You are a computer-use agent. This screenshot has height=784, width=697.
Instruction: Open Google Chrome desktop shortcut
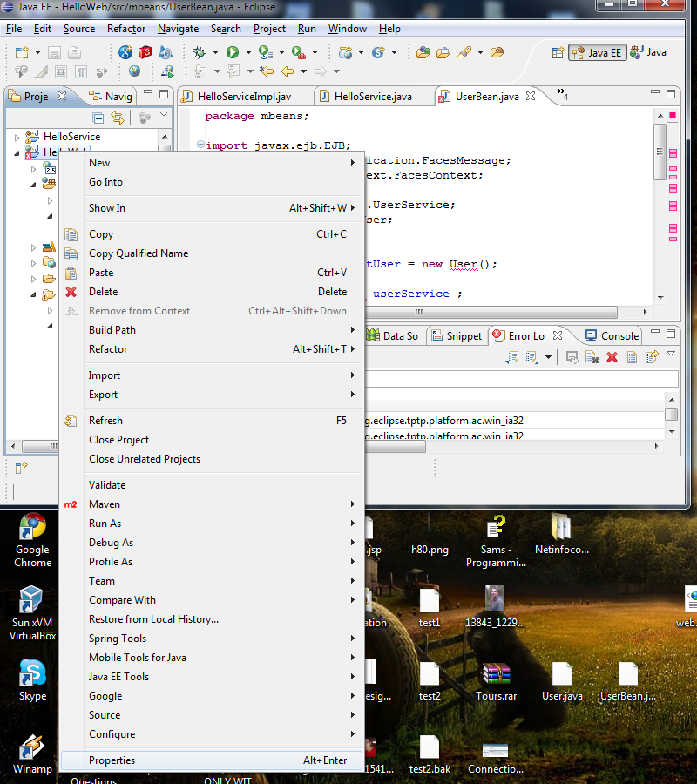tap(32, 540)
